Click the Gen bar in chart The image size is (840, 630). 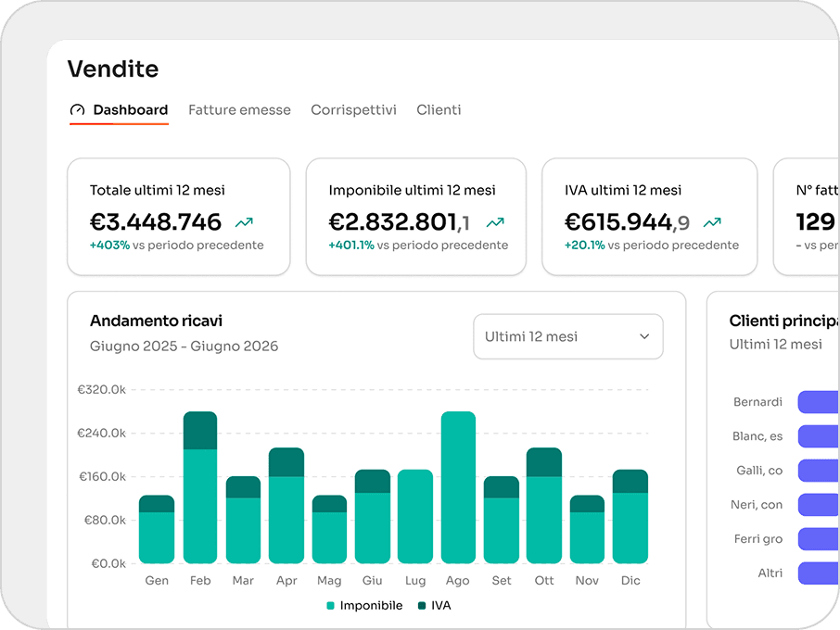157,529
